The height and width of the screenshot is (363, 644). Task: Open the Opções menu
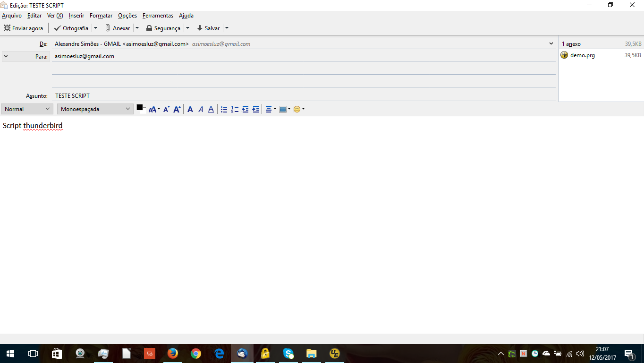[127, 16]
